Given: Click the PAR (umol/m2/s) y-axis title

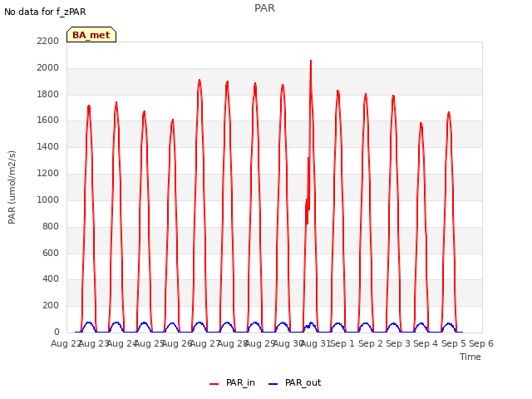Looking at the screenshot, I should 12,187.
